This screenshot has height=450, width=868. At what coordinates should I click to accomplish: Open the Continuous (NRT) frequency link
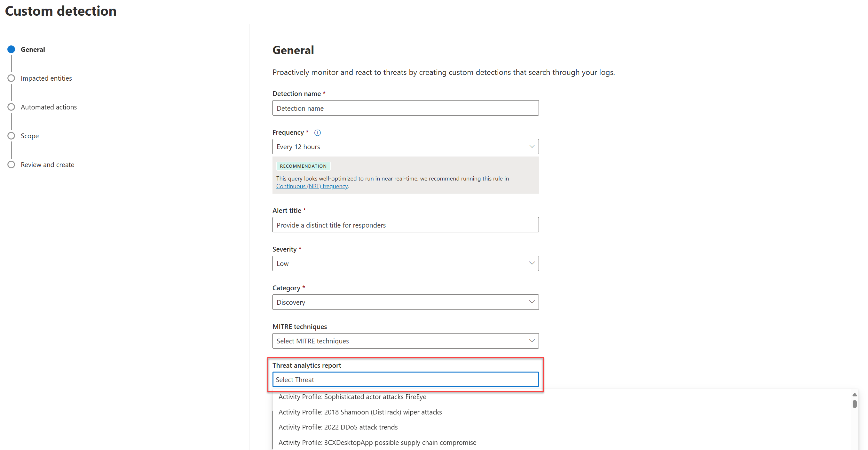coord(312,186)
